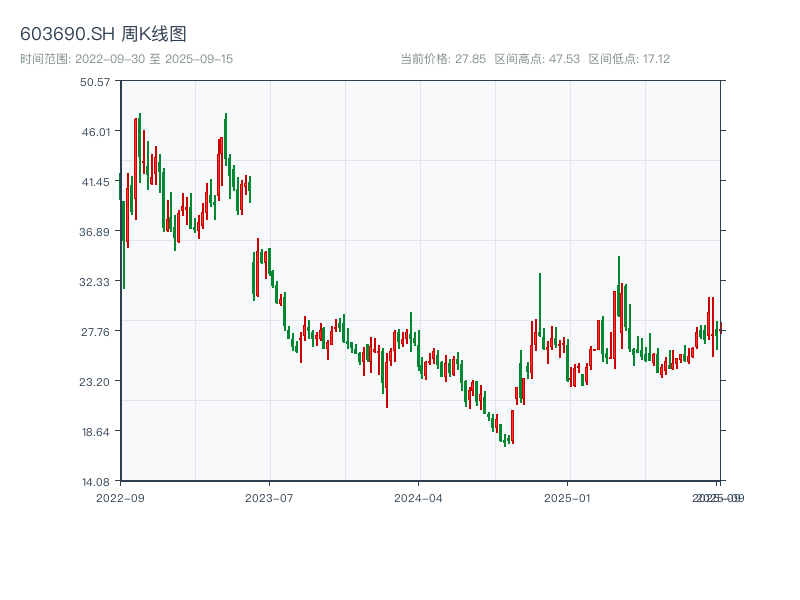
Task: Click the 2022-09 x-axis date label
Action: pyautogui.click(x=120, y=497)
